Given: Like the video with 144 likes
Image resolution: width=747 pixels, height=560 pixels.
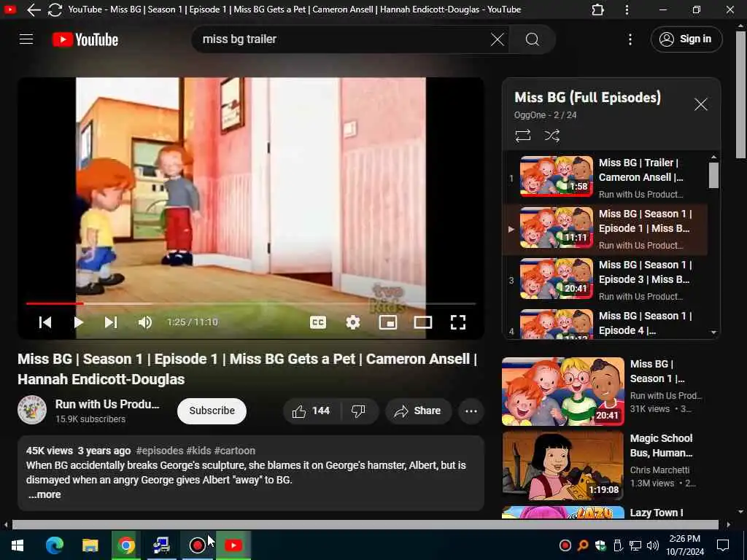Looking at the screenshot, I should (311, 411).
